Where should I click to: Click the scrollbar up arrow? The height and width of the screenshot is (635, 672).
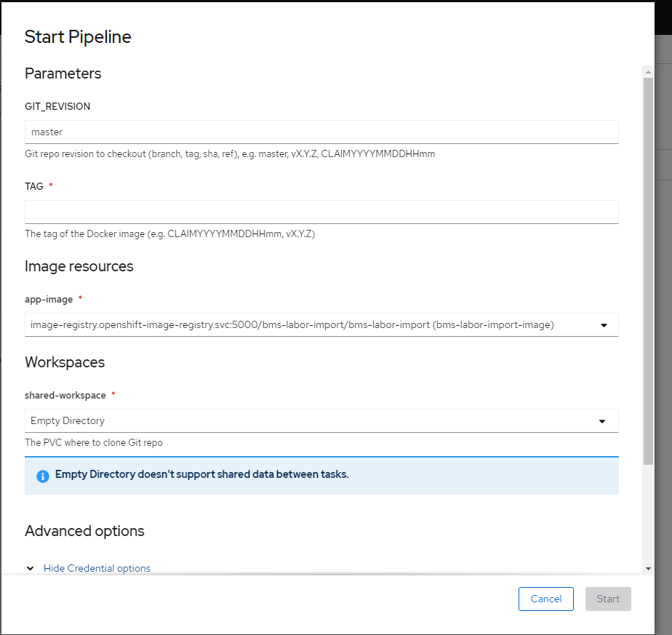point(647,71)
